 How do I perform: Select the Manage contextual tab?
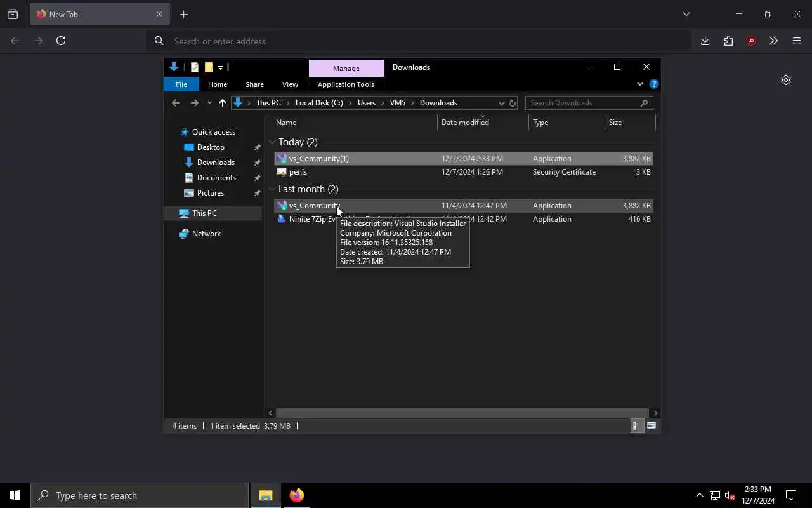[x=346, y=68]
